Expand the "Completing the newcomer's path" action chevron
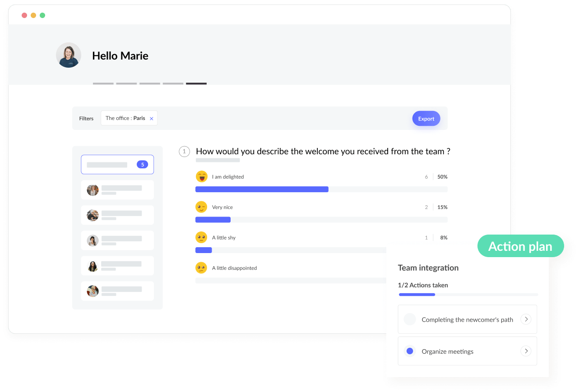 (x=525, y=319)
